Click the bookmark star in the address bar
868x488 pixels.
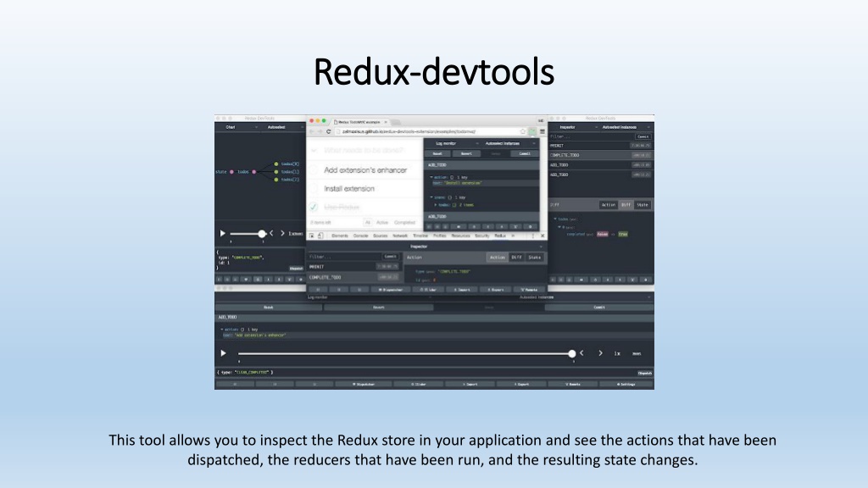(x=522, y=131)
